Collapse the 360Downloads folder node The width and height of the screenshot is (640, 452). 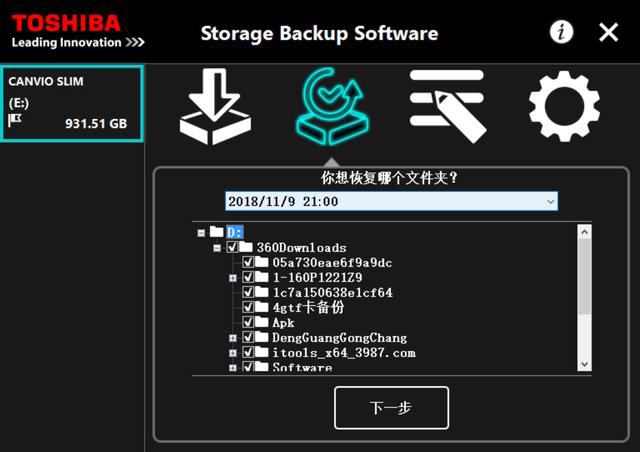pyautogui.click(x=217, y=248)
